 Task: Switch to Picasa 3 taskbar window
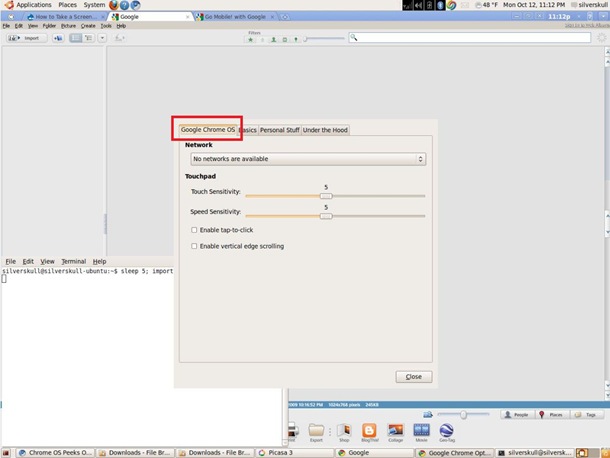(x=295, y=453)
